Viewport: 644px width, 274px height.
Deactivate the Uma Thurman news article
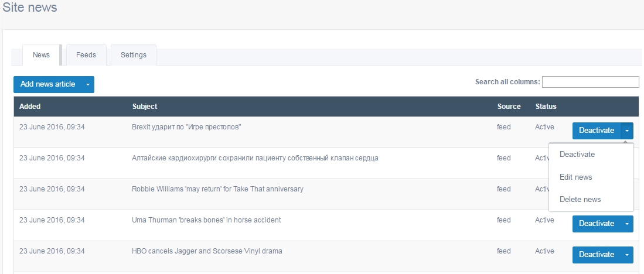(x=597, y=224)
